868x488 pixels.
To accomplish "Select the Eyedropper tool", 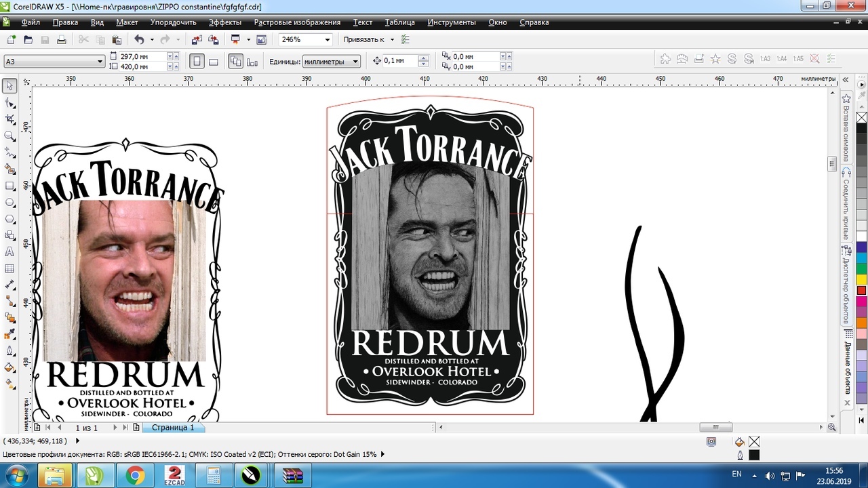I will pyautogui.click(x=9, y=335).
